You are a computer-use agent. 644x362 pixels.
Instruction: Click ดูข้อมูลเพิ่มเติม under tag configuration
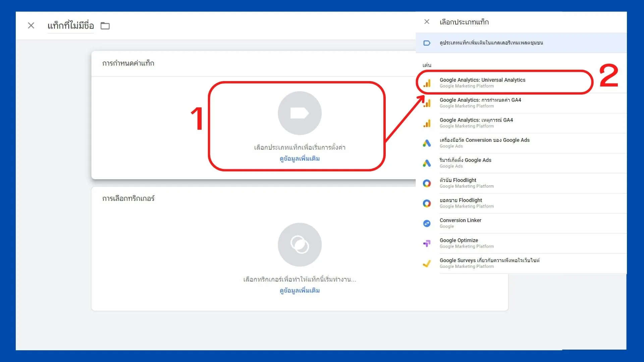coord(300,158)
